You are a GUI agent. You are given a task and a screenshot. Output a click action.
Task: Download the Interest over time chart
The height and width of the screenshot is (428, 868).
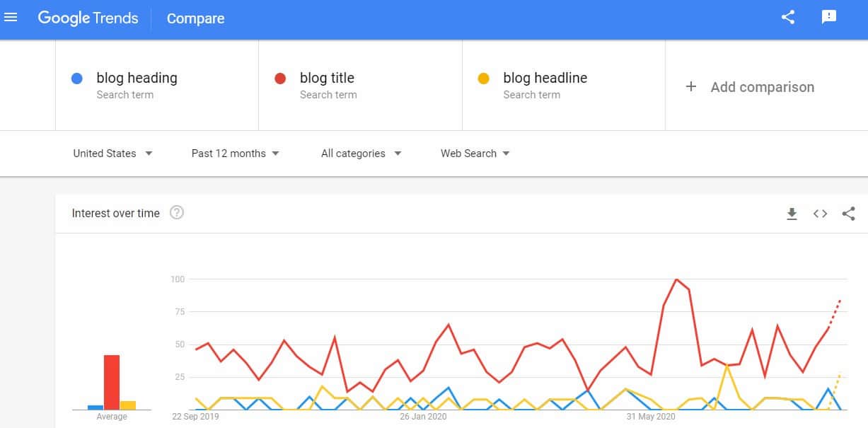click(x=792, y=214)
